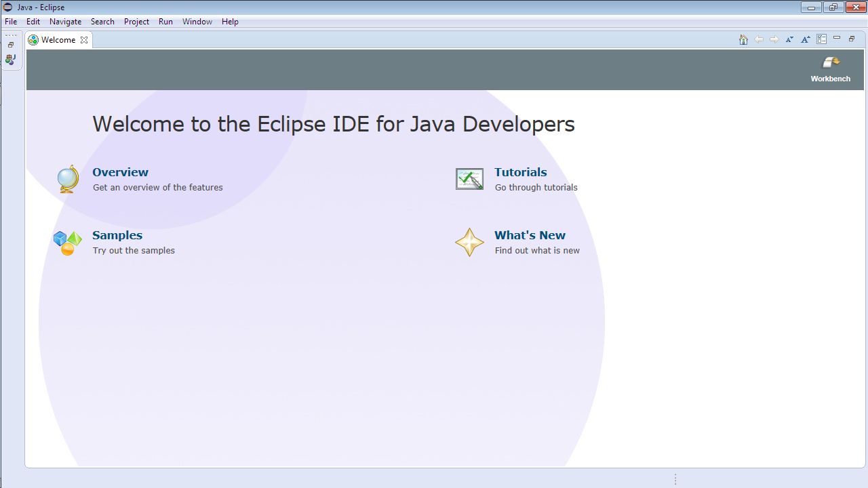Click the dotted handle in bottom status bar
Image resolution: width=868 pixels, height=488 pixels.
coord(675,479)
